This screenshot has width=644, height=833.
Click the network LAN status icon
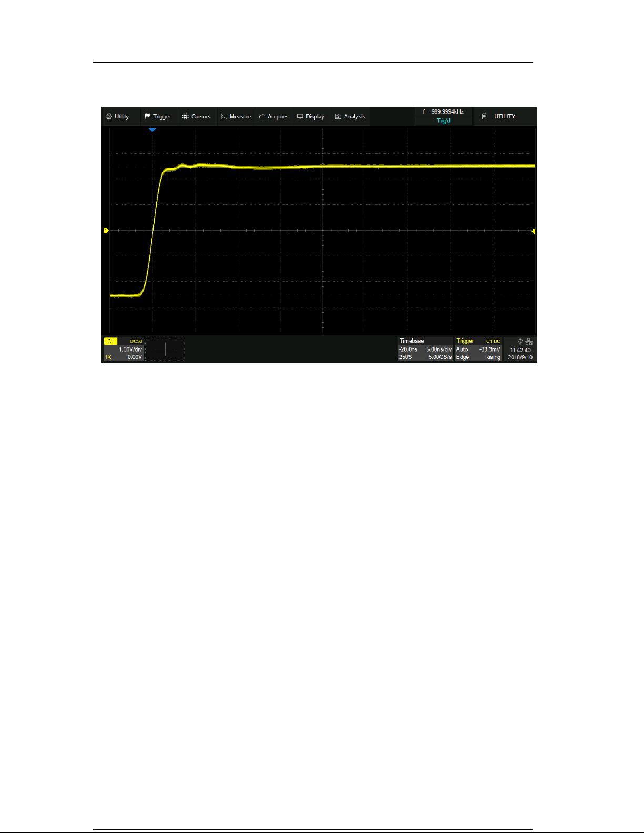coord(529,341)
